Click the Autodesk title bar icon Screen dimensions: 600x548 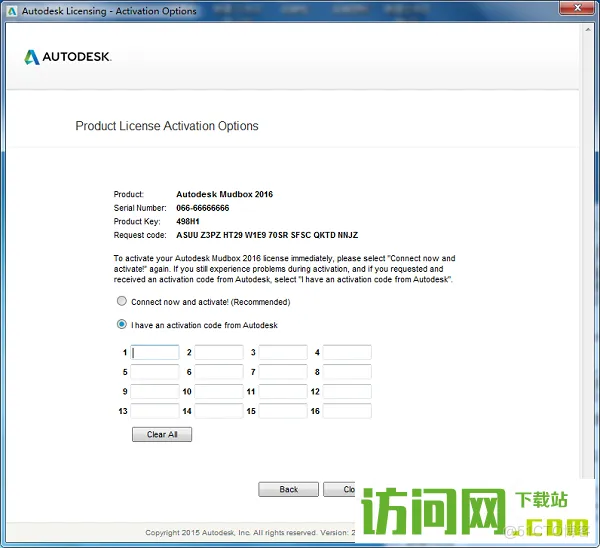click(12, 11)
